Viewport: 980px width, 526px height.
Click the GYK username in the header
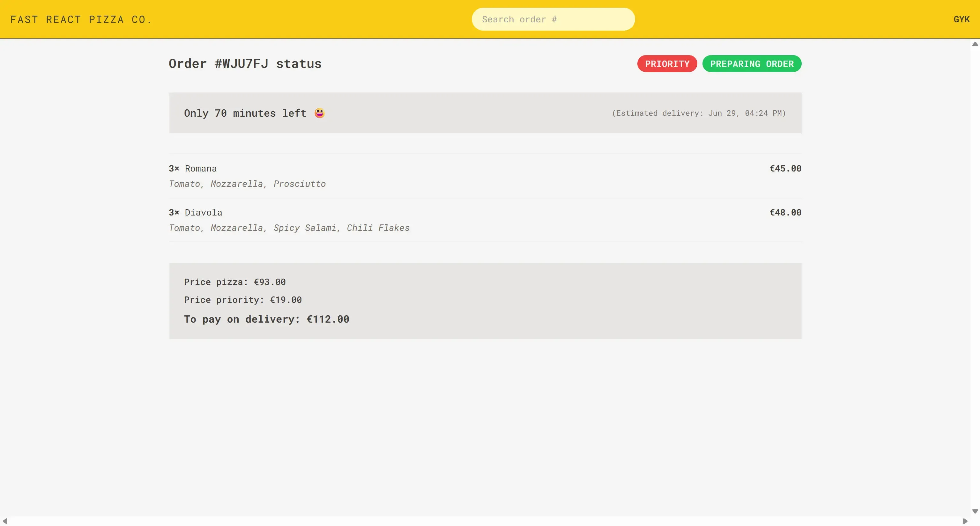[x=961, y=19]
